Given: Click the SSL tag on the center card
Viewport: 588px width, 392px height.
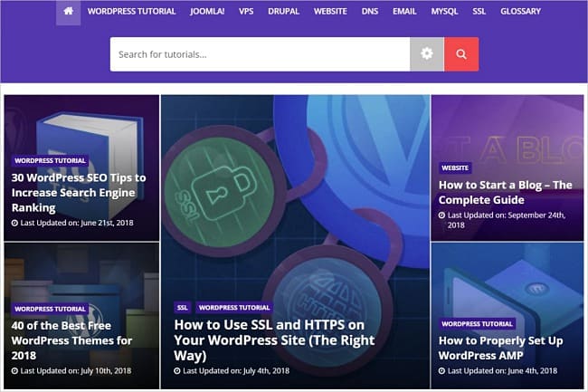Looking at the screenshot, I should click(182, 308).
